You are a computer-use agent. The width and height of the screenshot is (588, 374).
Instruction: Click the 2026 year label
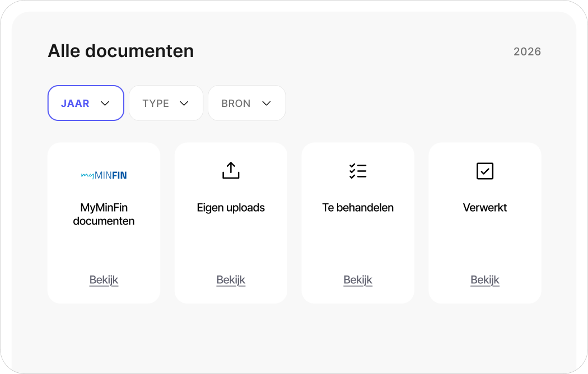pos(528,52)
